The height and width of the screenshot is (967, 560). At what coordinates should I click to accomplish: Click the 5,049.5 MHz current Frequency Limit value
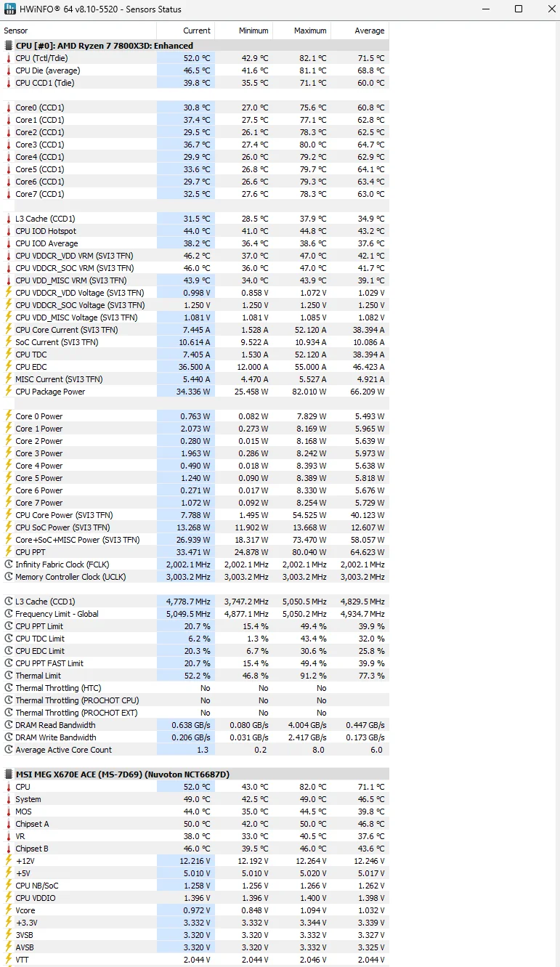point(187,614)
